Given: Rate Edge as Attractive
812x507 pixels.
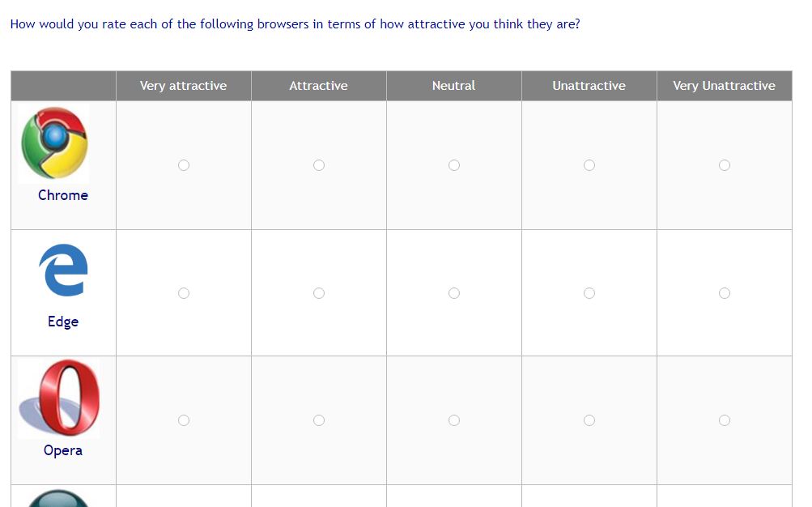Looking at the screenshot, I should [x=319, y=293].
